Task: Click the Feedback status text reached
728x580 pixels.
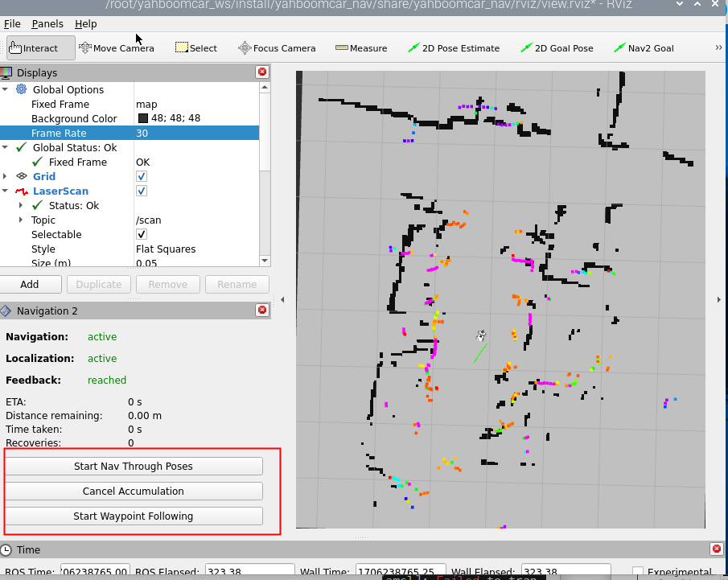Action: pos(107,380)
